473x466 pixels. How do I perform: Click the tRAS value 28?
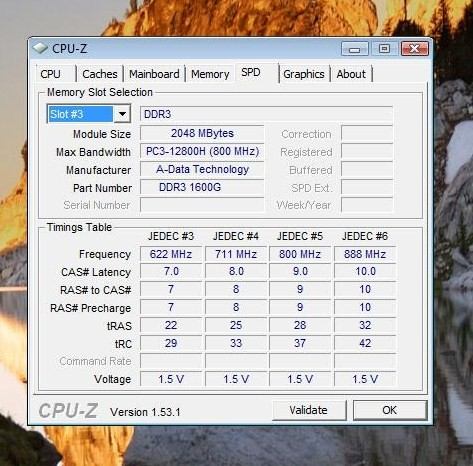[300, 325]
